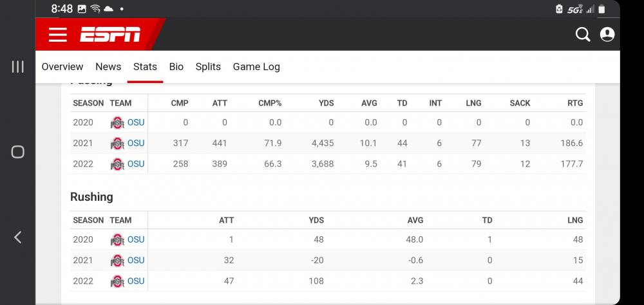Click OSU logo in 2020 passing row
644x305 pixels.
tap(117, 123)
